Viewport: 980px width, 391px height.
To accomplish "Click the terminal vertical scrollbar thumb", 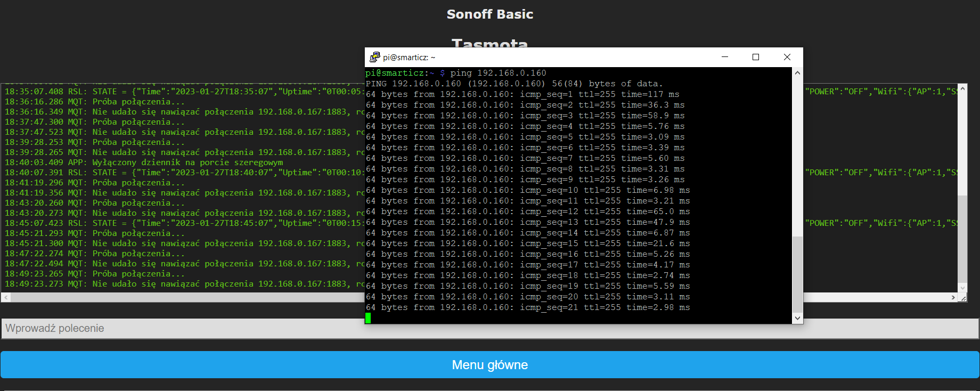I will (797, 274).
